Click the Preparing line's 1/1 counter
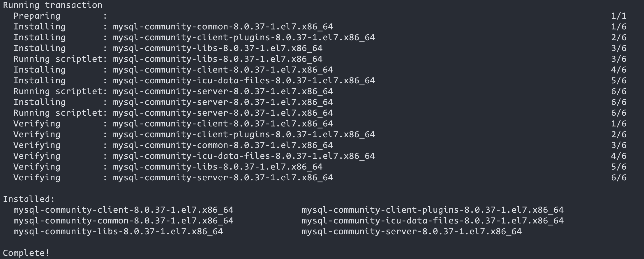 coord(618,16)
